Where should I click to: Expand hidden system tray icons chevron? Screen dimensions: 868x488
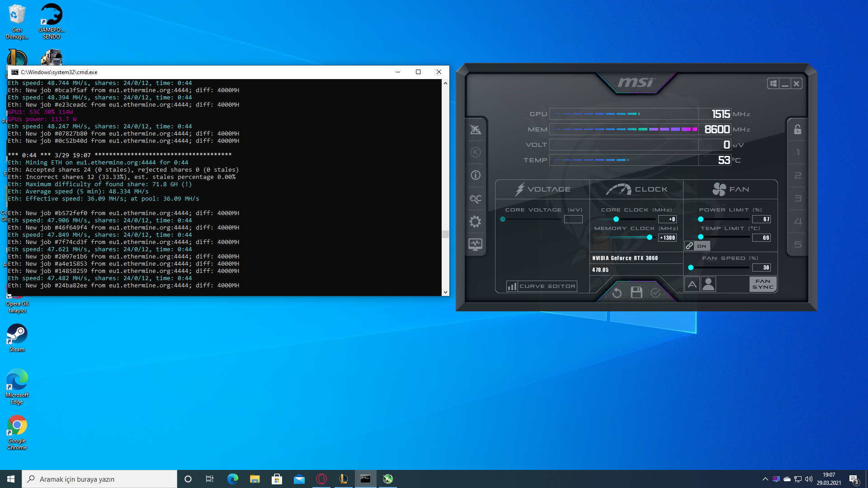point(765,479)
